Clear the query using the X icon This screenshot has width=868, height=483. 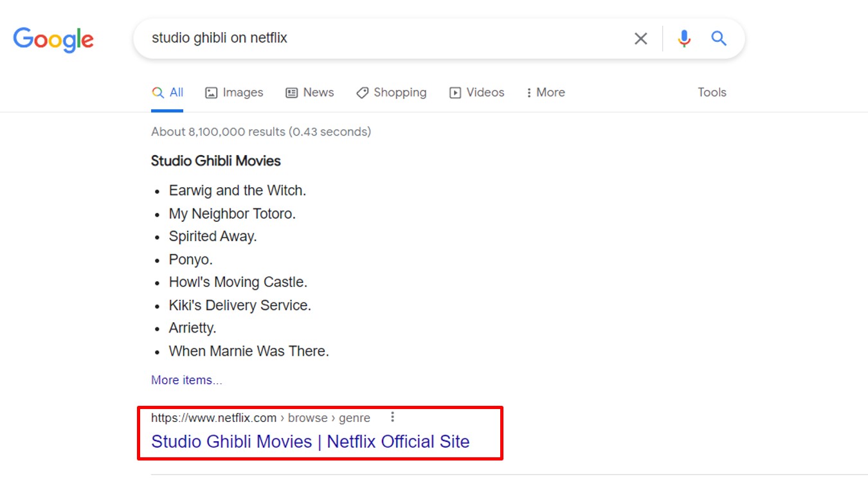(640, 39)
